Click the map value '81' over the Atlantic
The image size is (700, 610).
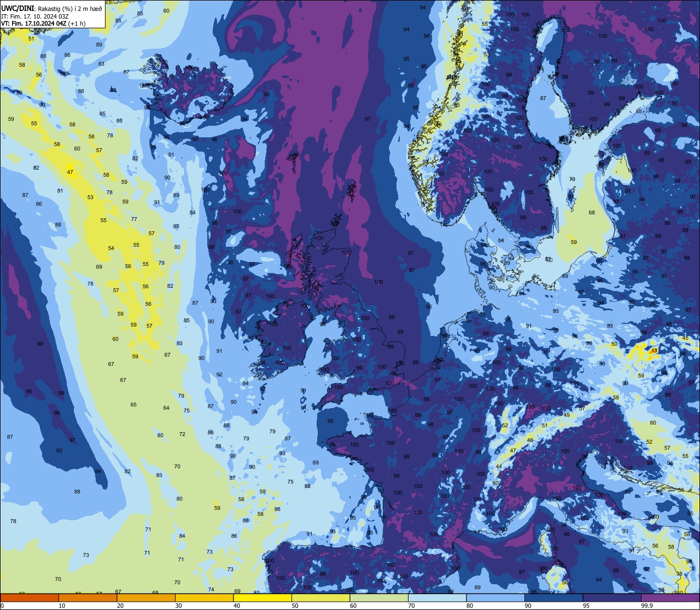coord(60,191)
